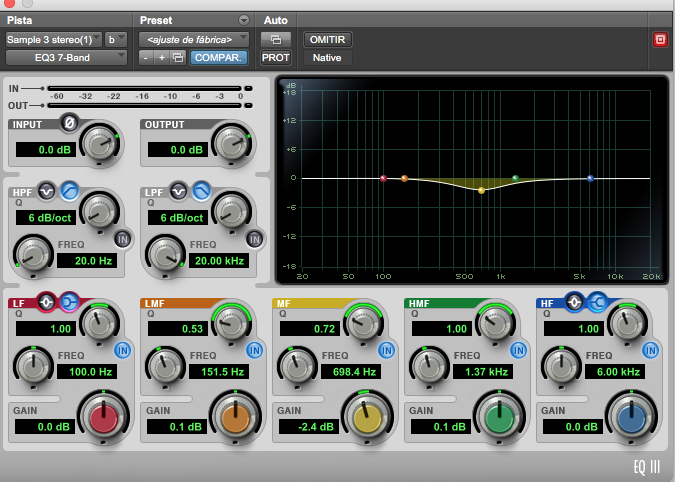The width and height of the screenshot is (675, 482).
Task: Select the HPF notch filter type icon
Action: 48,190
